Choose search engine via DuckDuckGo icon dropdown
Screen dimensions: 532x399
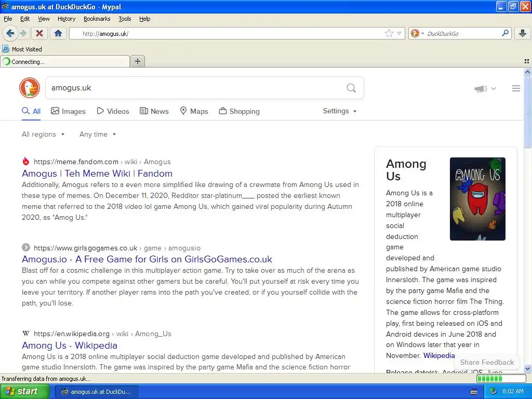point(417,33)
